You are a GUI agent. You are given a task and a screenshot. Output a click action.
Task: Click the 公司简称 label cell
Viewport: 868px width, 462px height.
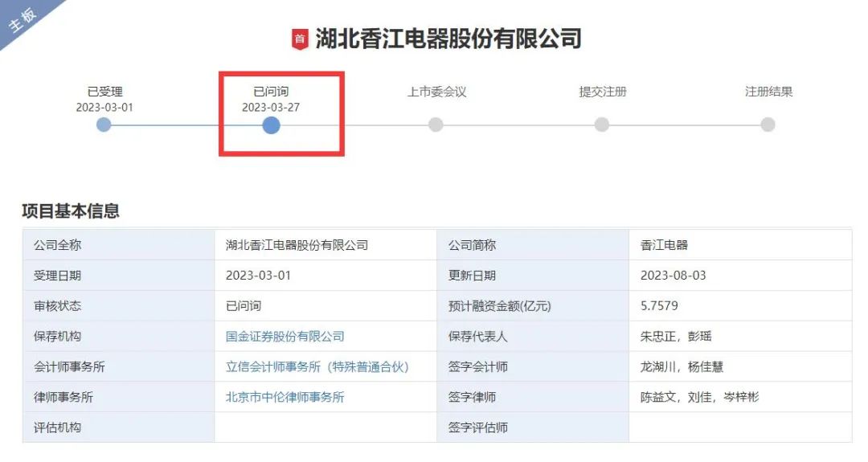click(x=533, y=244)
